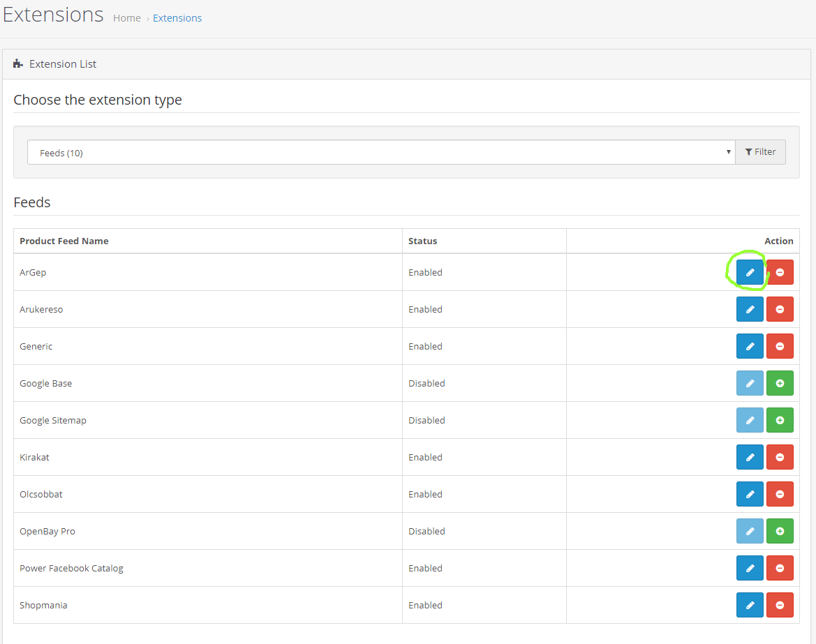The width and height of the screenshot is (816, 644).
Task: Select the Power Facebook Catalog name
Action: point(71,568)
